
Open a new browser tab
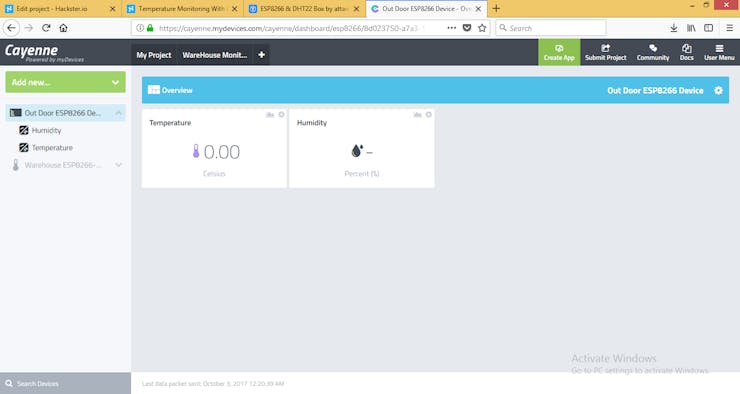tap(496, 8)
